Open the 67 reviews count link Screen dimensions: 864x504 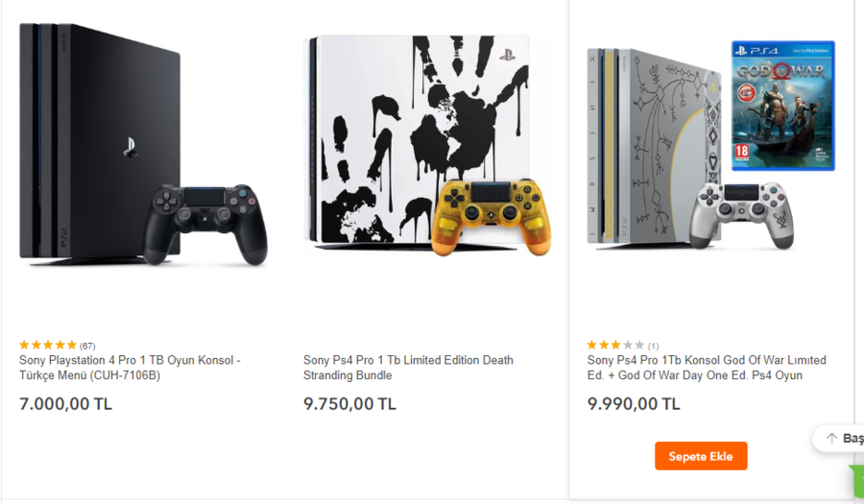tap(87, 346)
